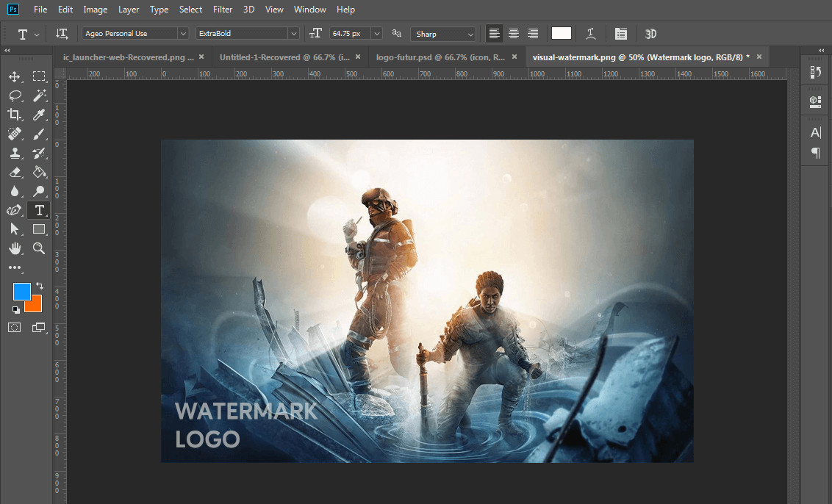Click the 3D button in options bar
Viewport: 832px width, 504px height.
coord(650,34)
